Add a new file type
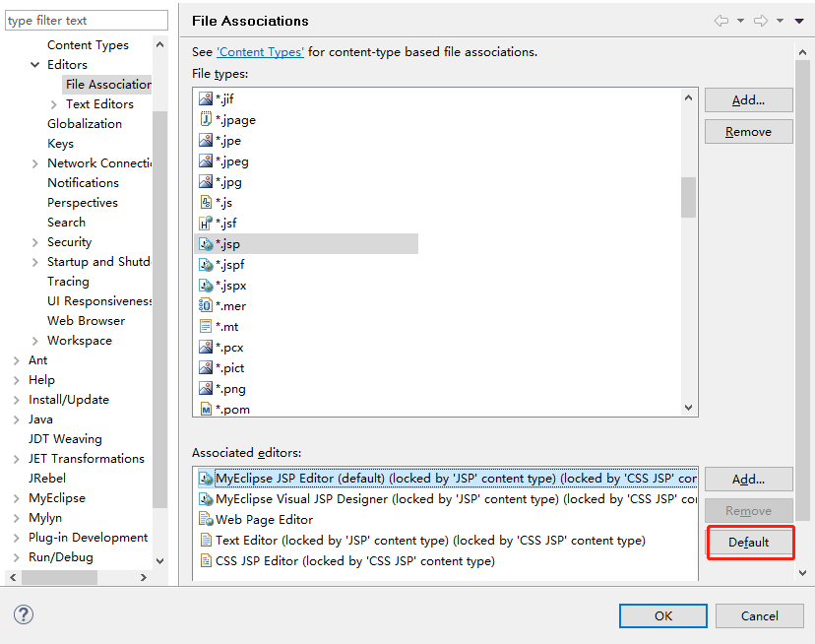The width and height of the screenshot is (815, 644). pyautogui.click(x=748, y=99)
